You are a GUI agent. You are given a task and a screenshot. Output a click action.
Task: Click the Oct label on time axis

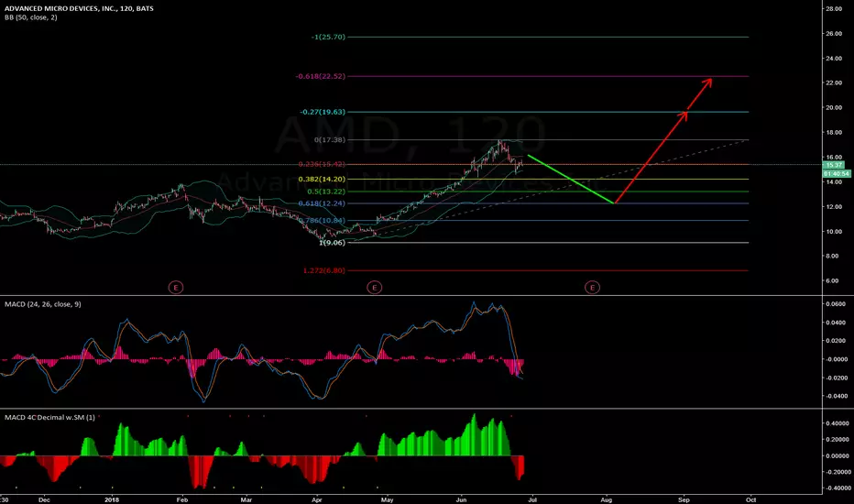751,499
